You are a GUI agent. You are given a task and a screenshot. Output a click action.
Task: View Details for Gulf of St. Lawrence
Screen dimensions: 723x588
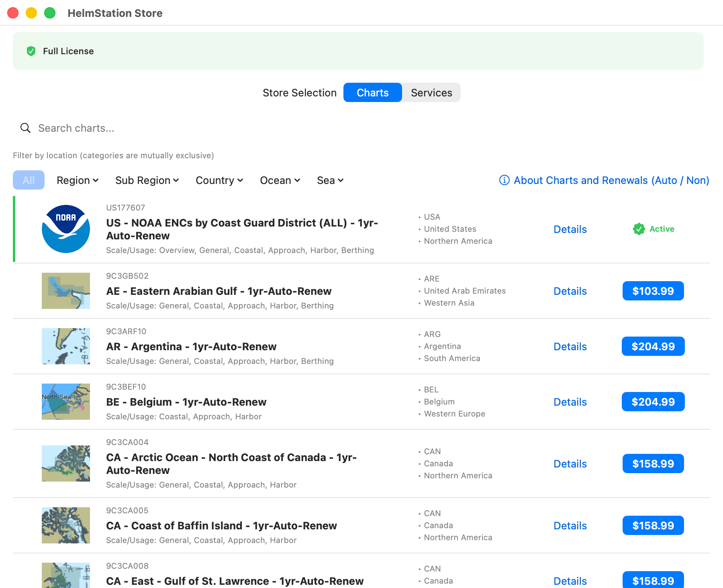point(570,581)
